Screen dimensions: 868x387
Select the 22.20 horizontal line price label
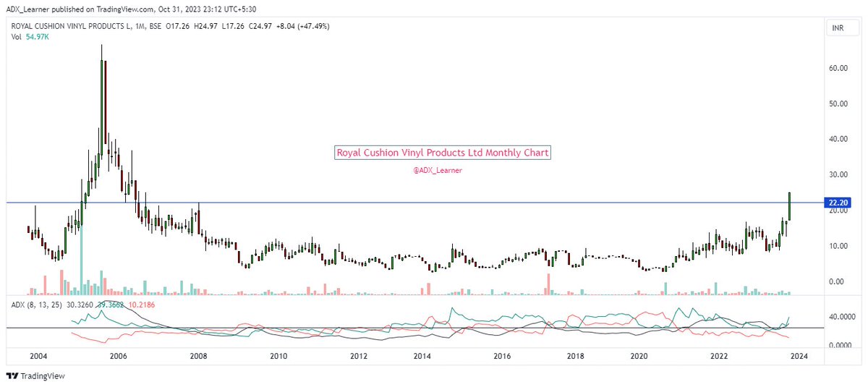[836, 203]
